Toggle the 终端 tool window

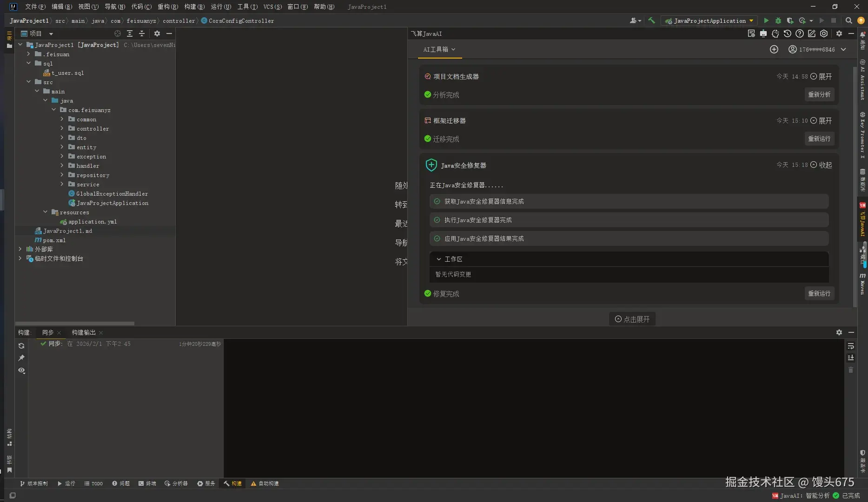147,483
